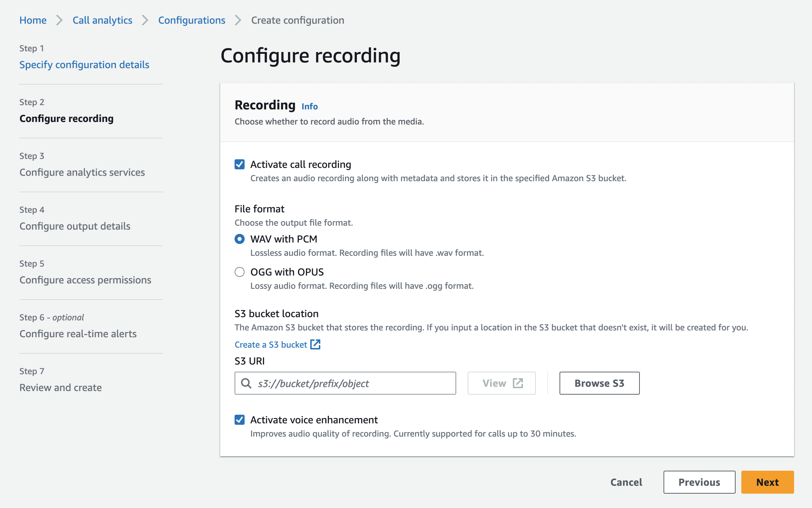
Task: Open Create a S3 bucket via external link icon
Action: pos(316,344)
